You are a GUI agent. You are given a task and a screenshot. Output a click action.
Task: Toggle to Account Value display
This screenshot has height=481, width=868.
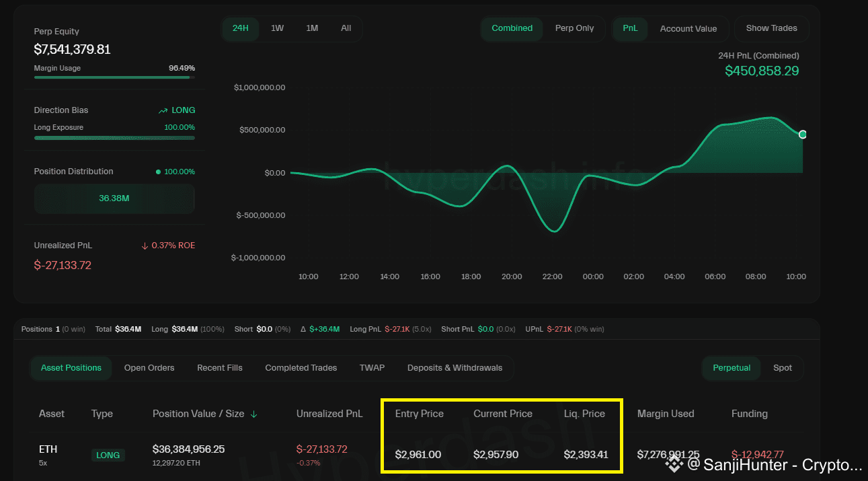click(688, 28)
